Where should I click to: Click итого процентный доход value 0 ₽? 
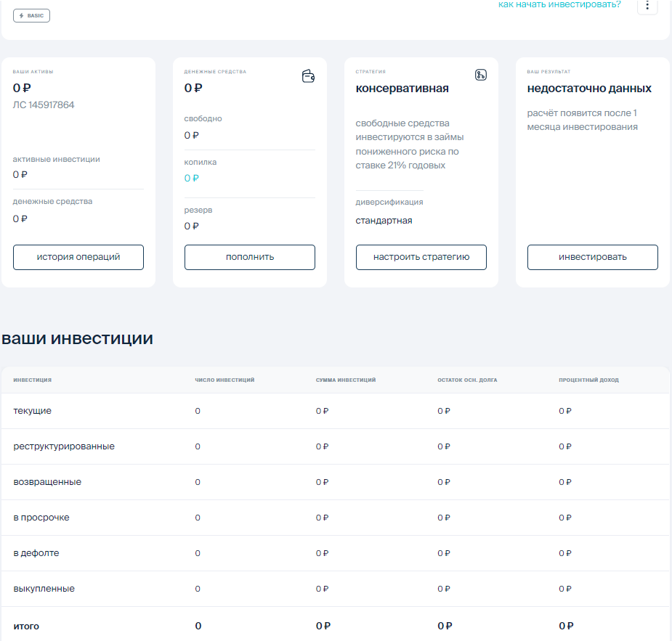point(566,626)
